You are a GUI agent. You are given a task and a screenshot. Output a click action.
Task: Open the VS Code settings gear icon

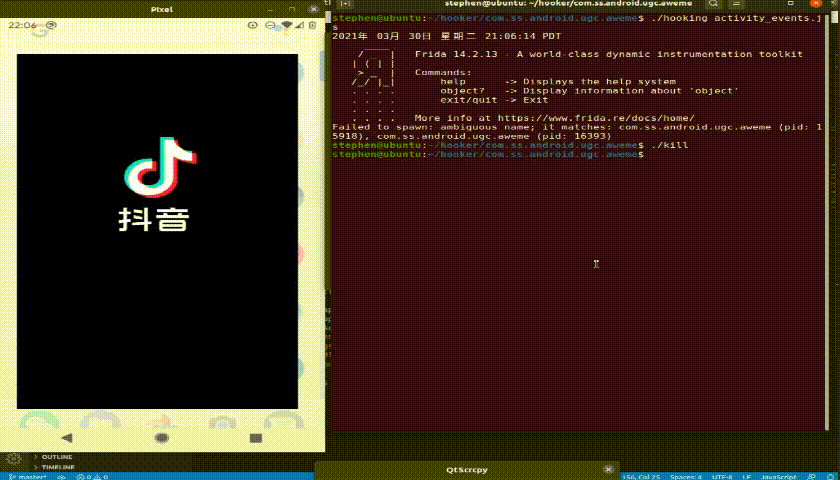(x=13, y=458)
